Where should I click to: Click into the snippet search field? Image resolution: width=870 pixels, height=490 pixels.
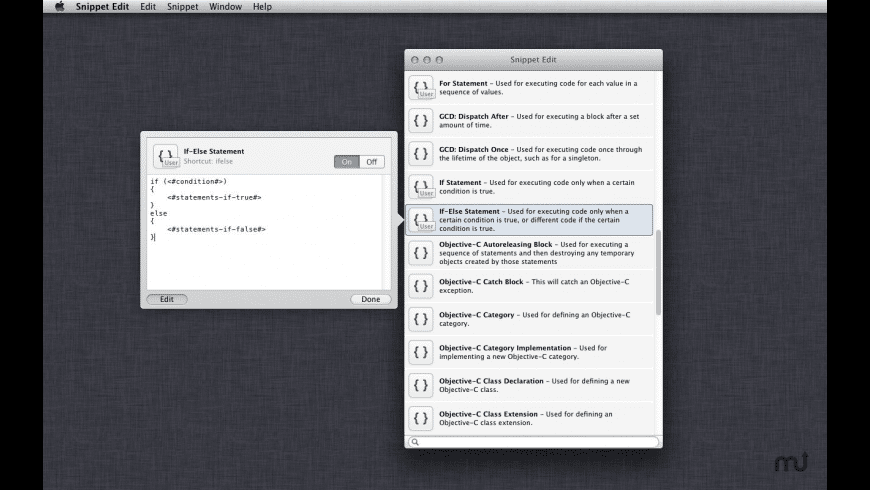[x=533, y=442]
